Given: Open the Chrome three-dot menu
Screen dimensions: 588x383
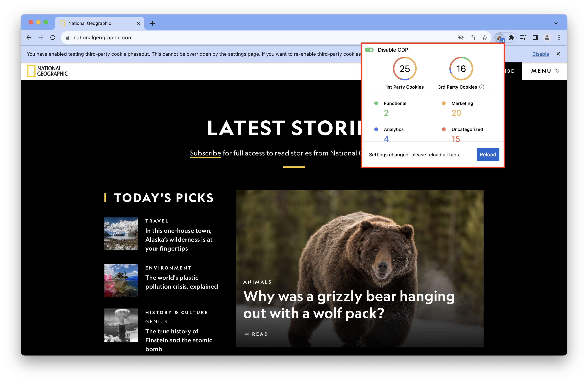Looking at the screenshot, I should (x=559, y=38).
